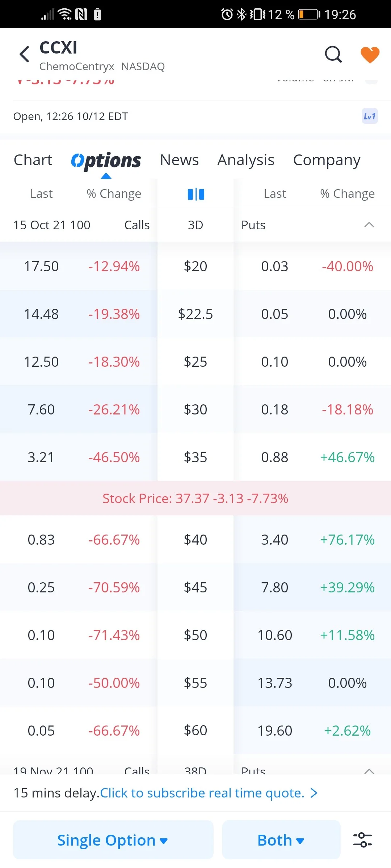This screenshot has width=391, height=868.
Task: Tap the Lv1 quote level badge
Action: click(370, 116)
